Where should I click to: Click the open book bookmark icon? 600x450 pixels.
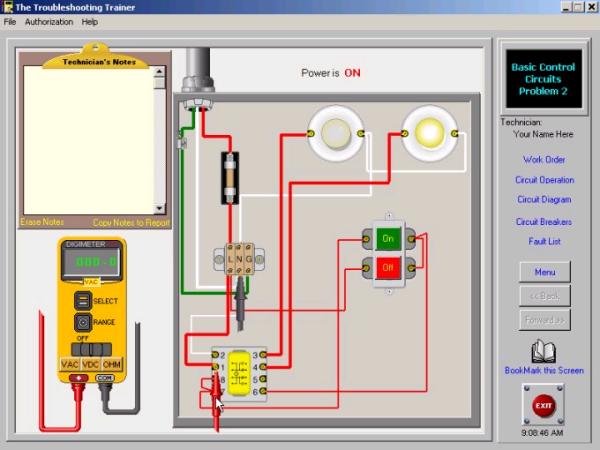click(x=543, y=351)
